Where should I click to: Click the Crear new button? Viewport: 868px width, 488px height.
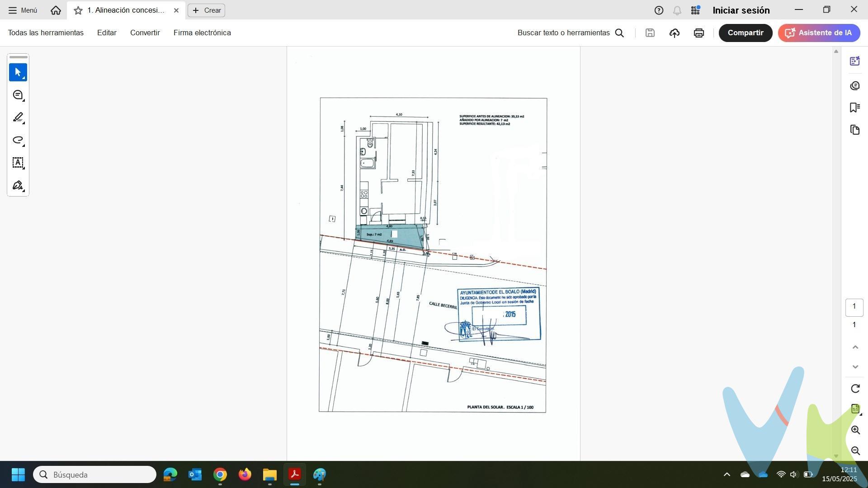(207, 10)
